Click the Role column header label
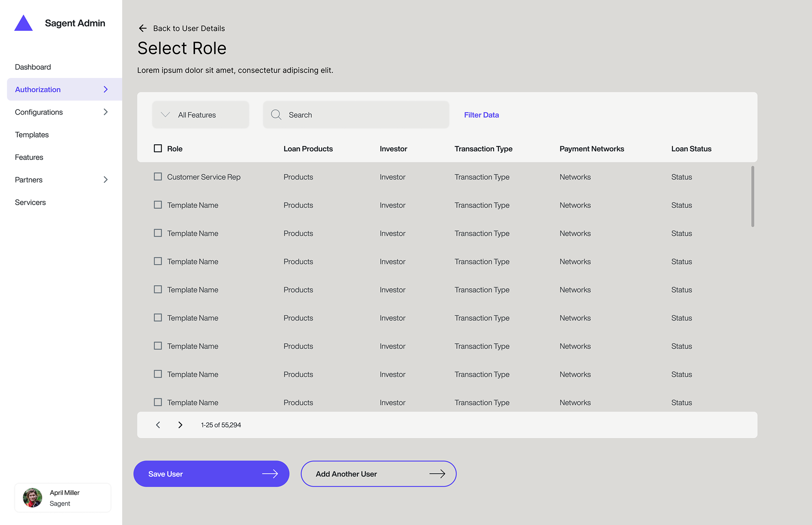Image resolution: width=812 pixels, height=525 pixels. click(175, 148)
